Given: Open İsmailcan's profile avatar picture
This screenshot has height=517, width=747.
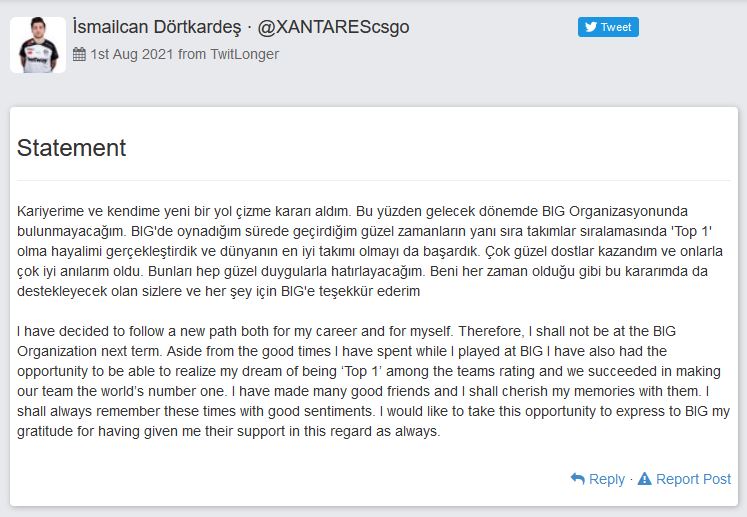Looking at the screenshot, I should (38, 45).
